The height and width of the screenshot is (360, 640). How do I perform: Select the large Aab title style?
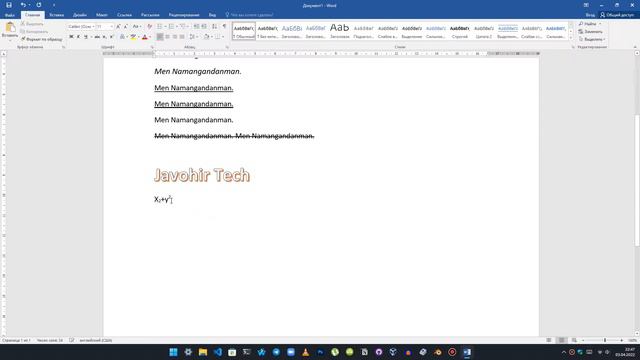(340, 31)
